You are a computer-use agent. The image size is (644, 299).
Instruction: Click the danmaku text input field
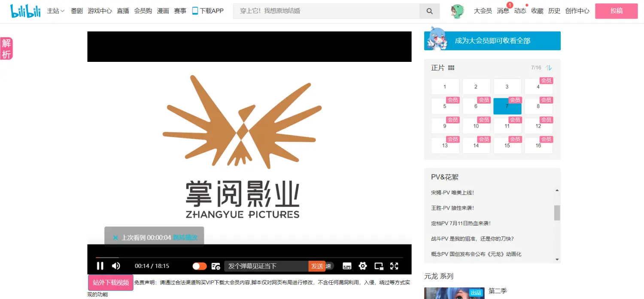266,266
